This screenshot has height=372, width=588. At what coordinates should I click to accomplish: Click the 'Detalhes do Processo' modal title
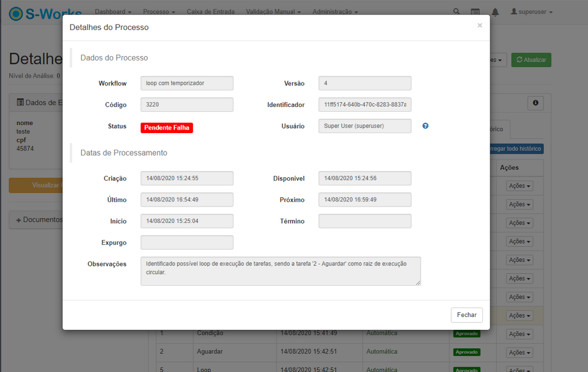point(109,27)
